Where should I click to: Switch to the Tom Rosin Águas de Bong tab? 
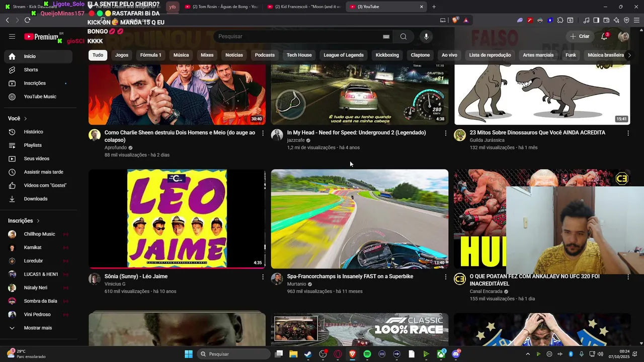pyautogui.click(x=221, y=7)
